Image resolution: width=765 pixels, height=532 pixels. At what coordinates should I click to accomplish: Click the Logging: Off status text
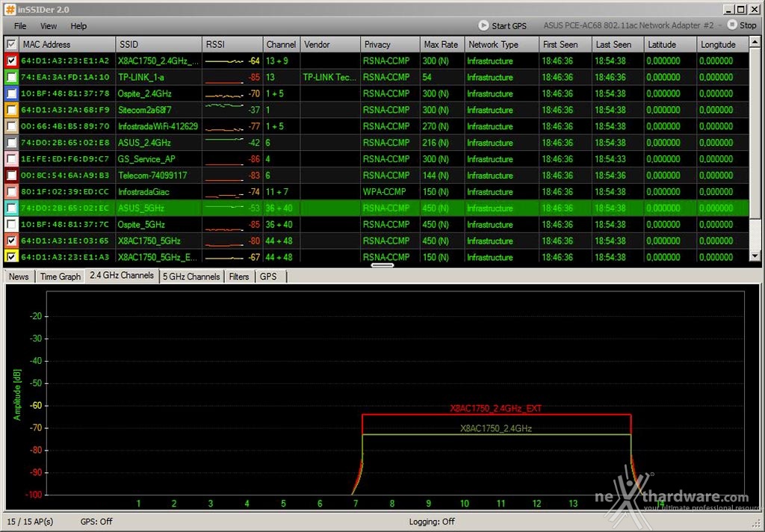click(x=432, y=522)
